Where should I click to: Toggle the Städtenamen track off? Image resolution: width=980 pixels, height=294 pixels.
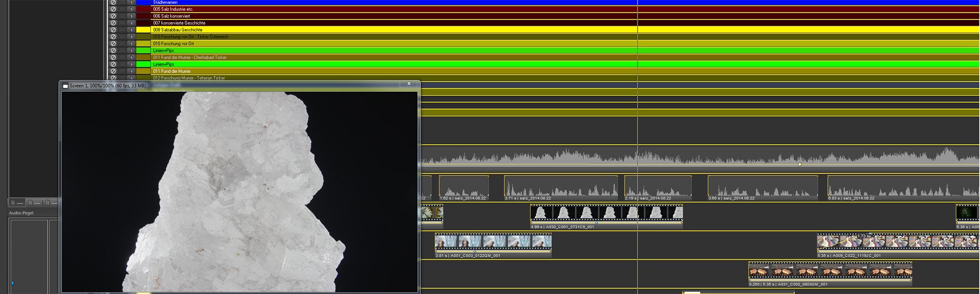(113, 2)
